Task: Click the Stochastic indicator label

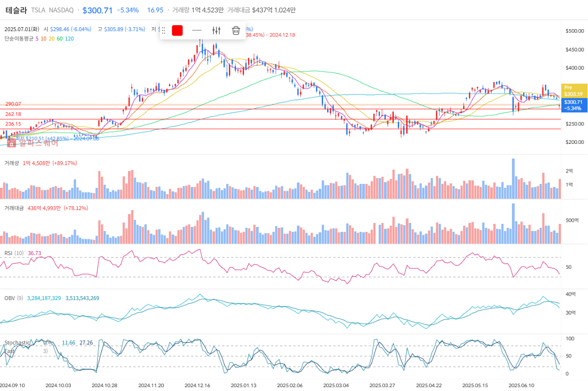Action: [17, 343]
